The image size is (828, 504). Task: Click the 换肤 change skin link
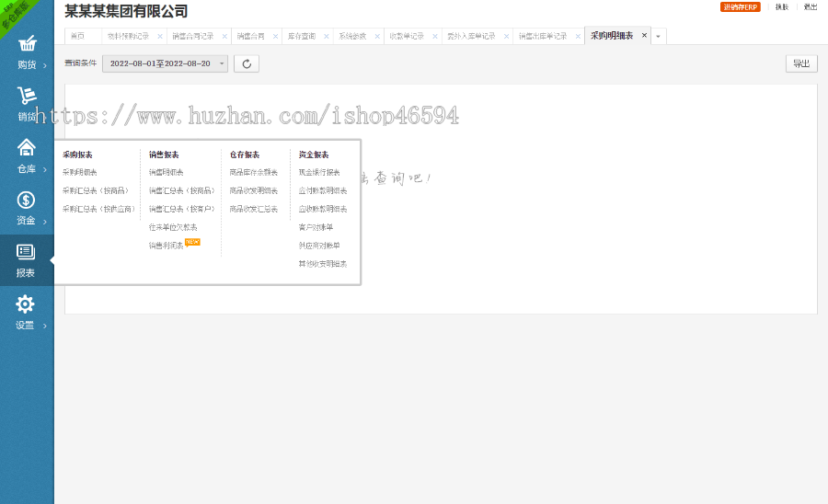[x=781, y=6]
